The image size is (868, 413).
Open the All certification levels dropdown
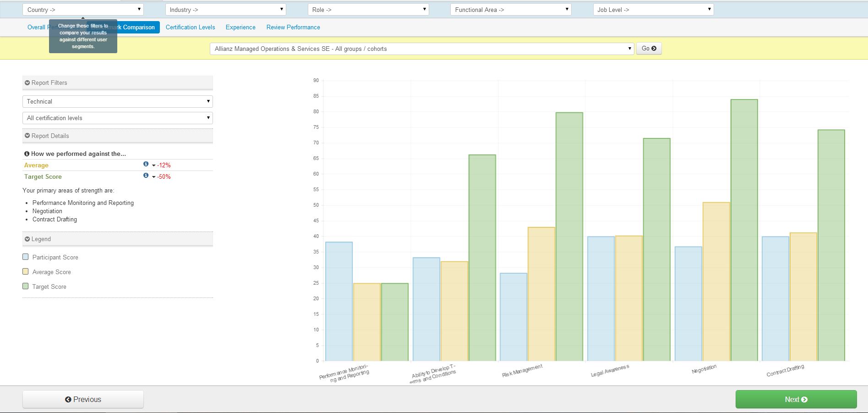118,118
